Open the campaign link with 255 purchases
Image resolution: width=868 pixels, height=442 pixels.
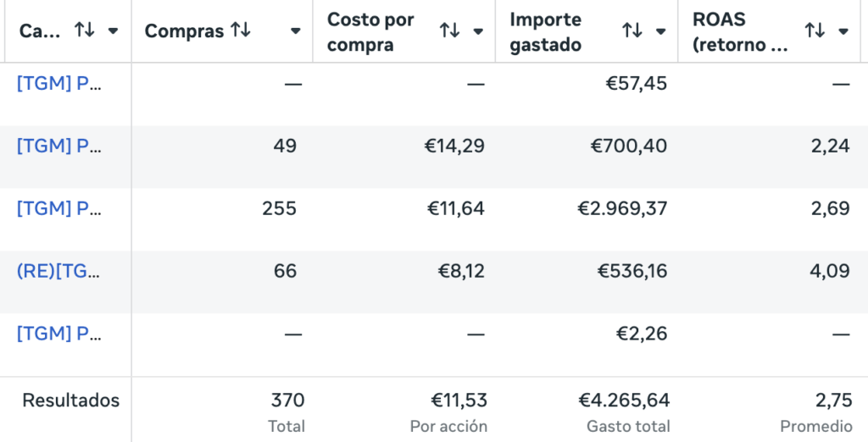tap(58, 208)
